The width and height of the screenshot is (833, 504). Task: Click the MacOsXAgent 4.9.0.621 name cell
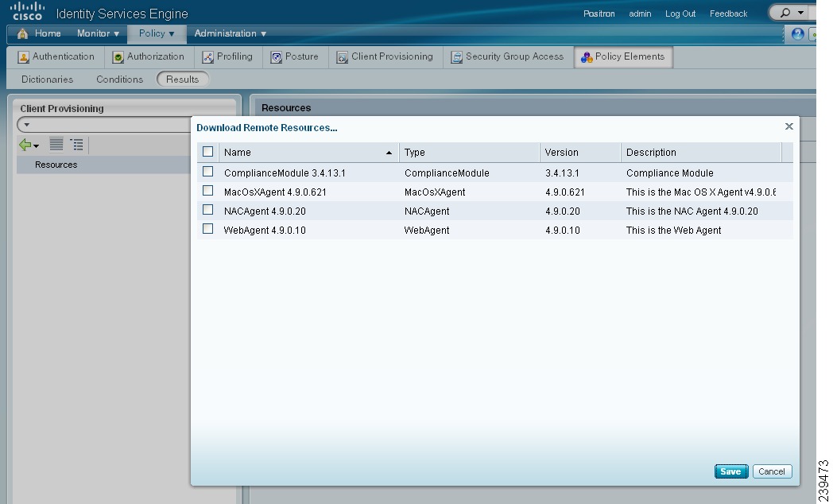(x=275, y=192)
